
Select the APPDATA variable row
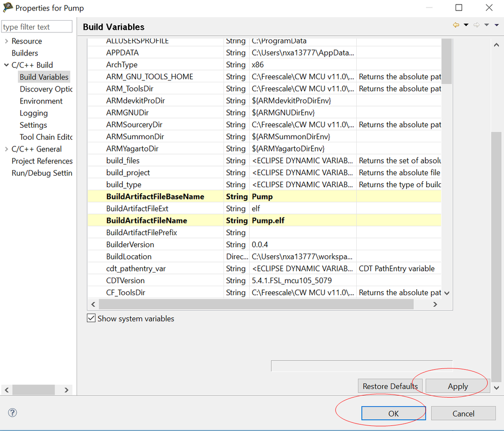tap(264, 53)
